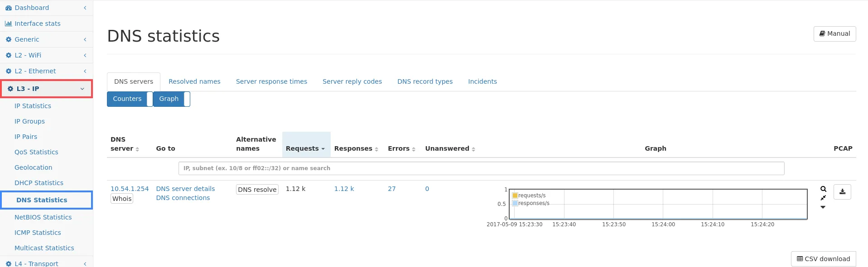Image resolution: width=868 pixels, height=267 pixels.
Task: Click the gear icon next to L2 - Ethernet
Action: coord(8,71)
